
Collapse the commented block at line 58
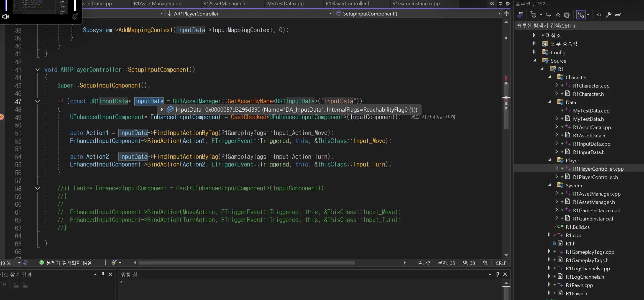pos(37,188)
